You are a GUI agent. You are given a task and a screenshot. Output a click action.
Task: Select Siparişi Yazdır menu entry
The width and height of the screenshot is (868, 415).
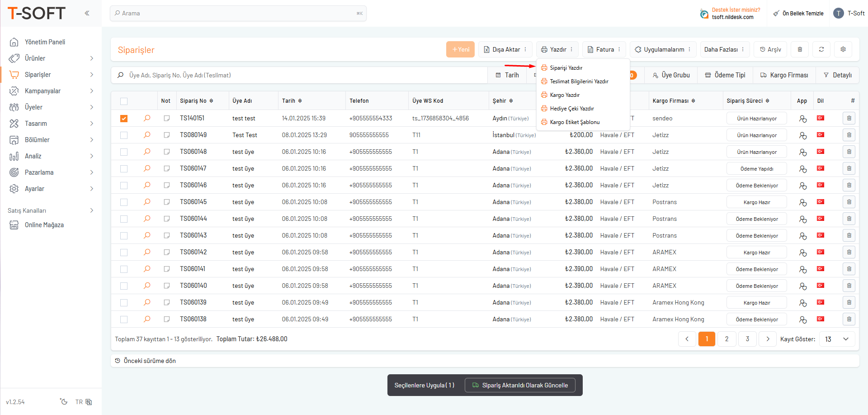pyautogui.click(x=583, y=68)
